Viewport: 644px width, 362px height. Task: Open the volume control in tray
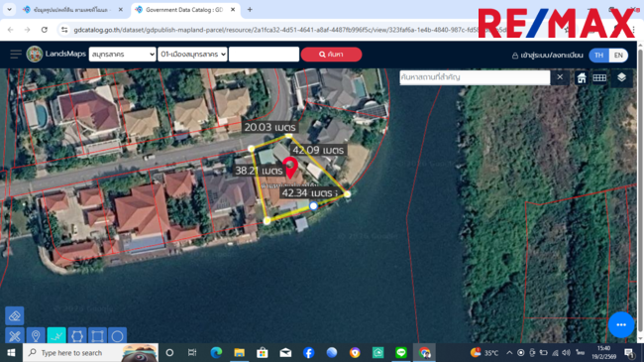point(567,352)
